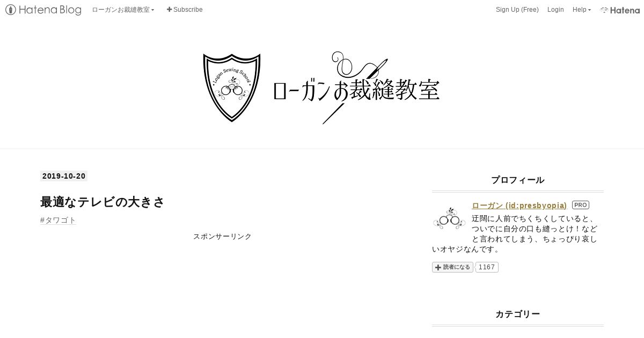Image resolution: width=644 pixels, height=338 pixels.
Task: View profile of ローガン (id:presbyopia)
Action: pos(519,205)
